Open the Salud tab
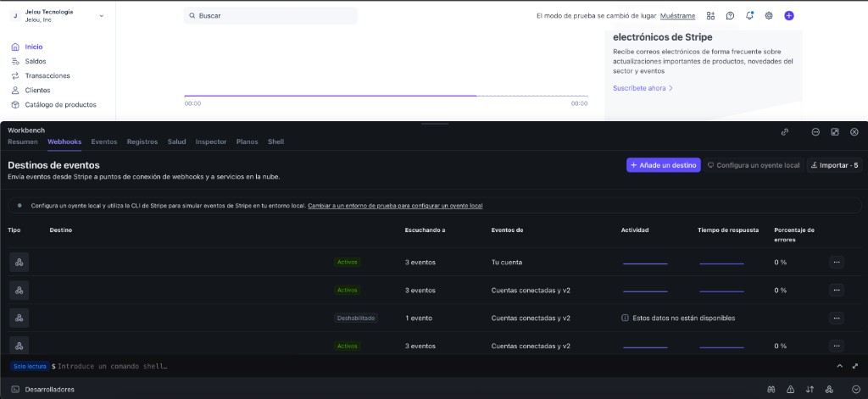The width and height of the screenshot is (868, 399). 176,141
